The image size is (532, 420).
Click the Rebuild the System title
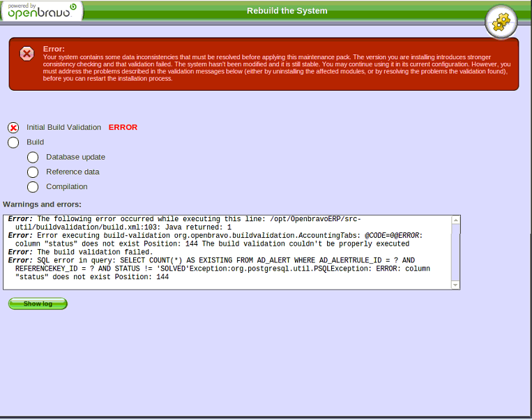(287, 10)
